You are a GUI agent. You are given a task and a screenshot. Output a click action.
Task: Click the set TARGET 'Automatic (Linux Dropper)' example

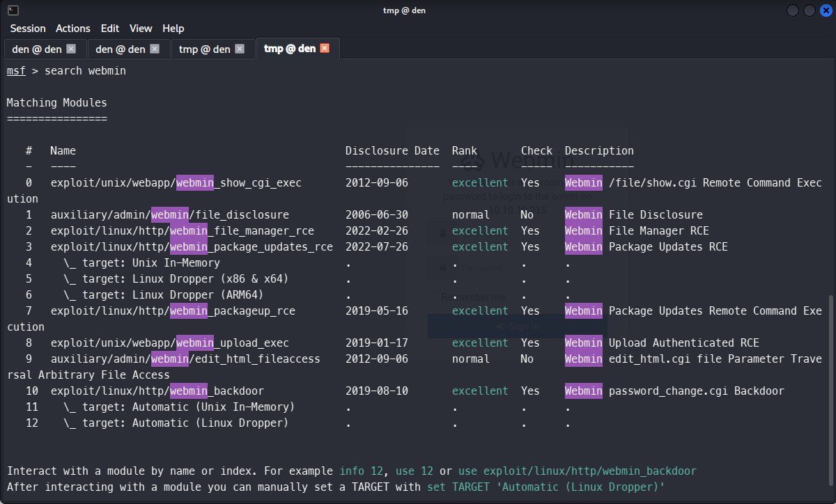click(x=546, y=487)
